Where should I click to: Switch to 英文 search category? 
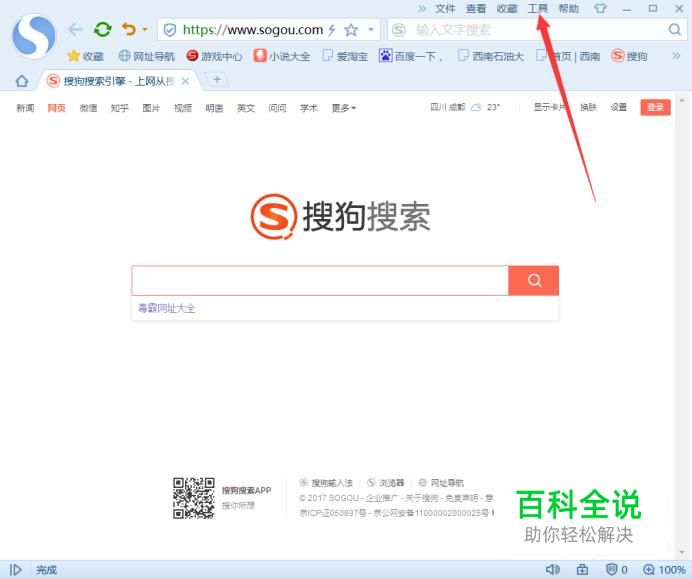point(246,108)
